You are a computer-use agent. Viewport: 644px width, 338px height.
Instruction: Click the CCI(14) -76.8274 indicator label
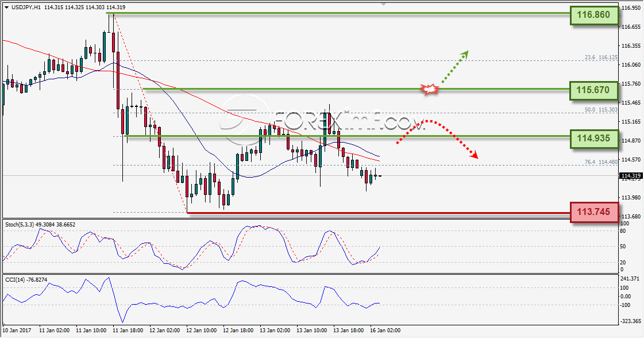click(x=26, y=279)
